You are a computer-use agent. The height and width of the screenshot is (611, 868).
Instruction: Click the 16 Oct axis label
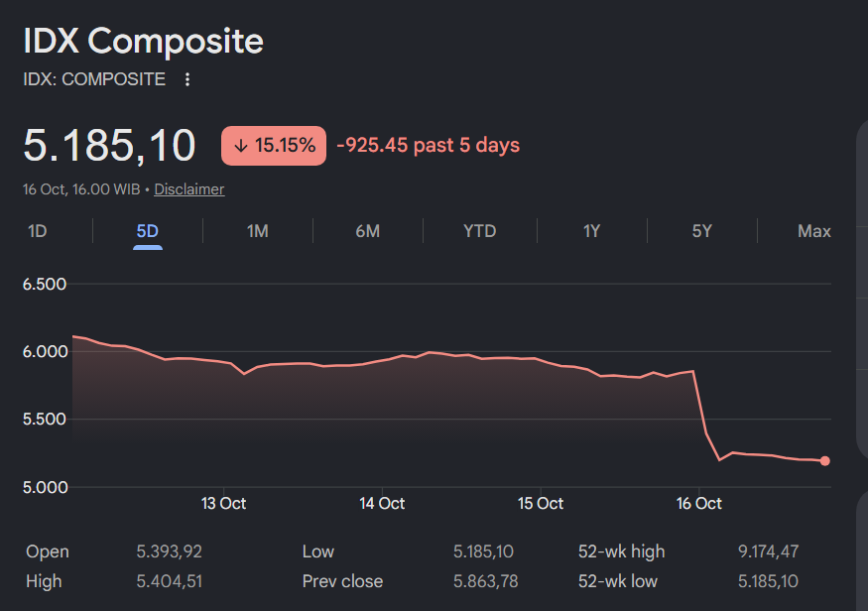click(699, 504)
